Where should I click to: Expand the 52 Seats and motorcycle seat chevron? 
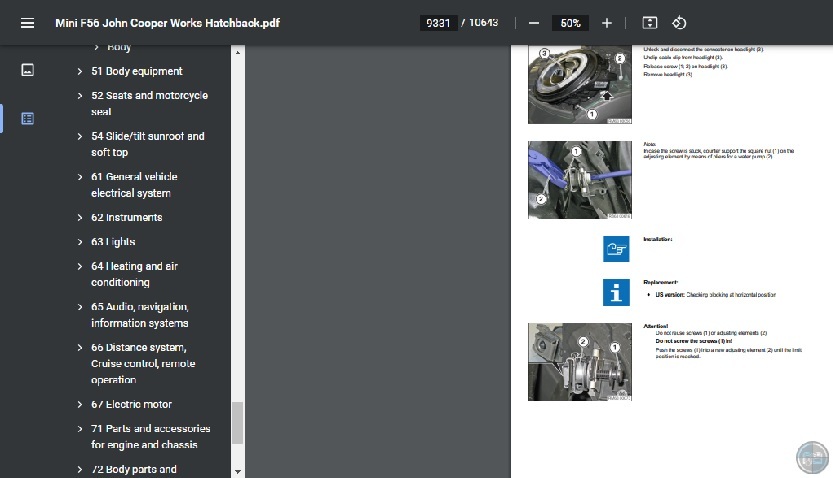click(x=80, y=96)
